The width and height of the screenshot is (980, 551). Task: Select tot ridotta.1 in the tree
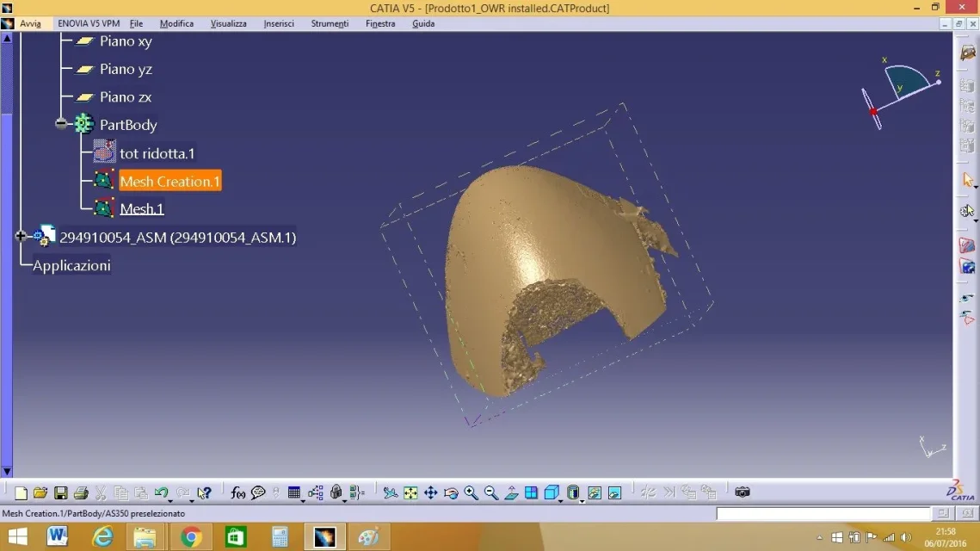157,153
